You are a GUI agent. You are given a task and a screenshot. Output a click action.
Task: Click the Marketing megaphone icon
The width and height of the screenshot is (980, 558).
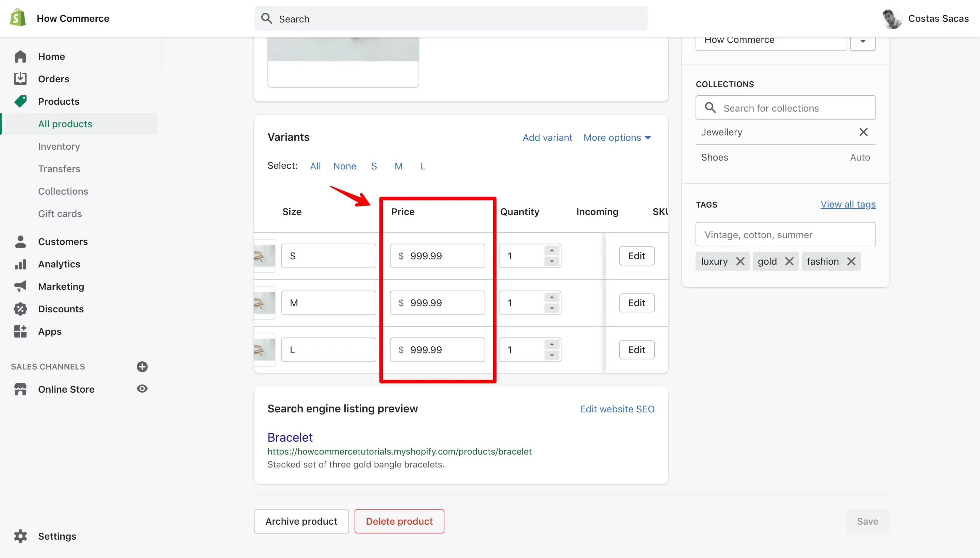tap(20, 286)
